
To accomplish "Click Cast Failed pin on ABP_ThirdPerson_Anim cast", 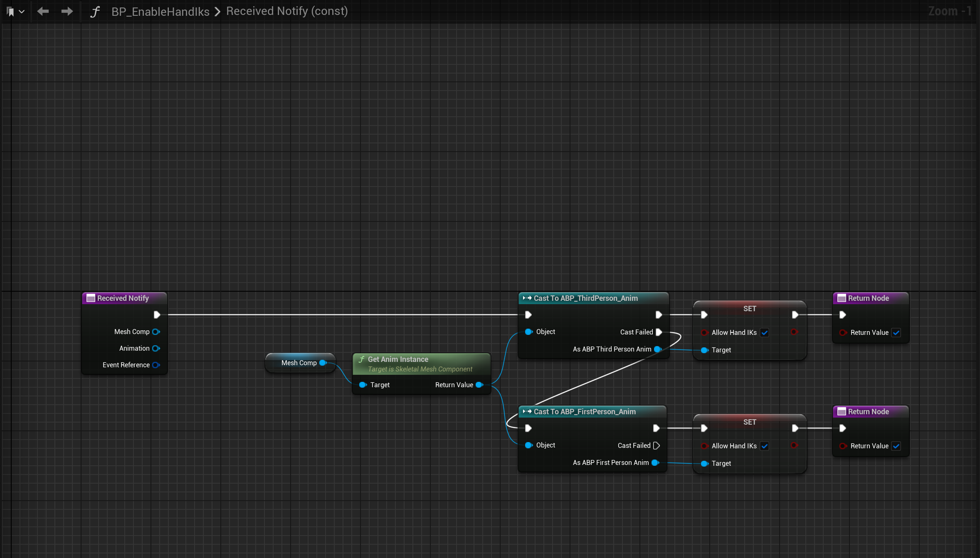I will pos(659,332).
